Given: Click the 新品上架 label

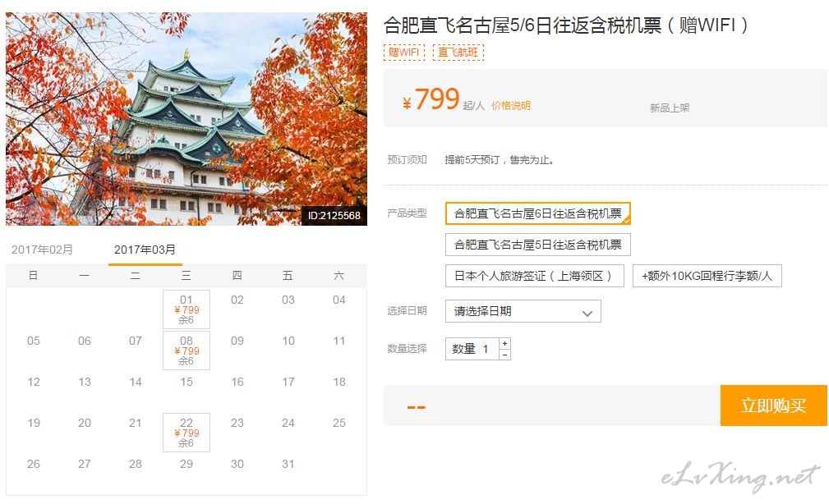Looking at the screenshot, I should pyautogui.click(x=670, y=108).
